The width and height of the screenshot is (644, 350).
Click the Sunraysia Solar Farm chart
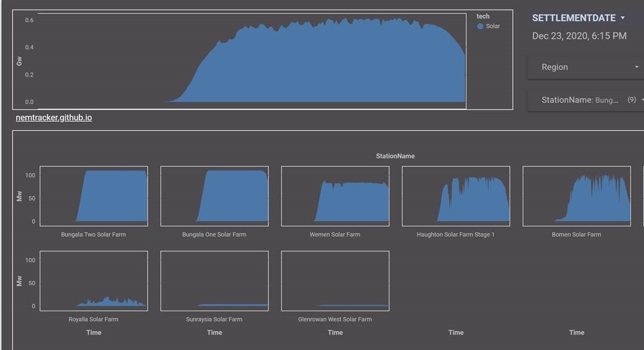(214, 281)
